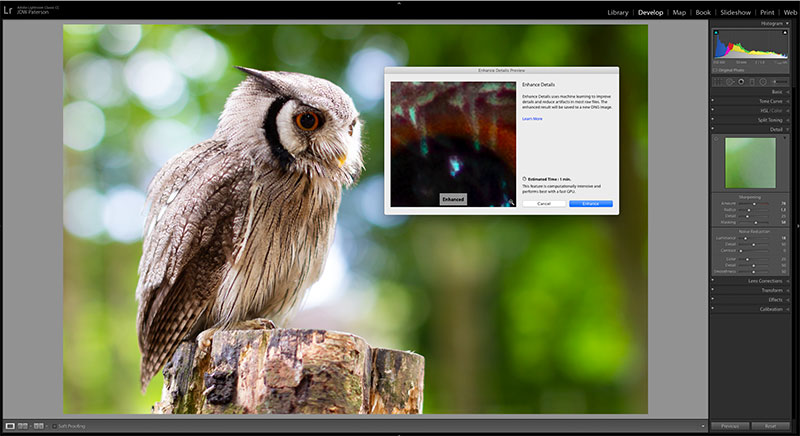The width and height of the screenshot is (800, 436).
Task: Toggle HSL / Color panel switch
Action: 713,109
